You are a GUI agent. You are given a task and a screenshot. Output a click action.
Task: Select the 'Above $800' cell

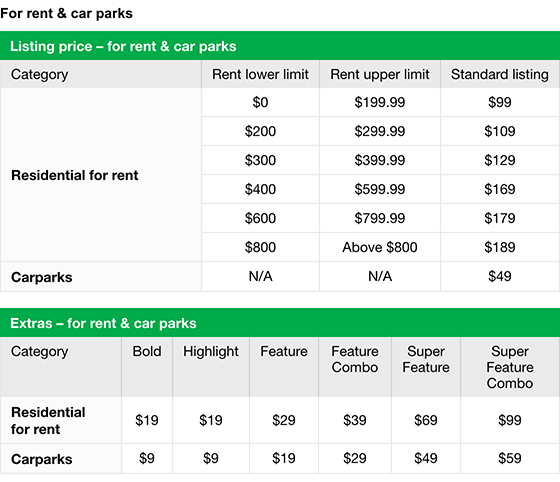(380, 247)
